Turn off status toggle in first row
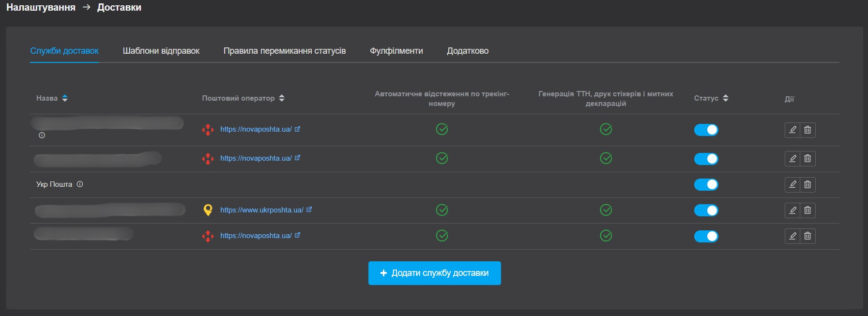868x316 pixels. click(706, 130)
